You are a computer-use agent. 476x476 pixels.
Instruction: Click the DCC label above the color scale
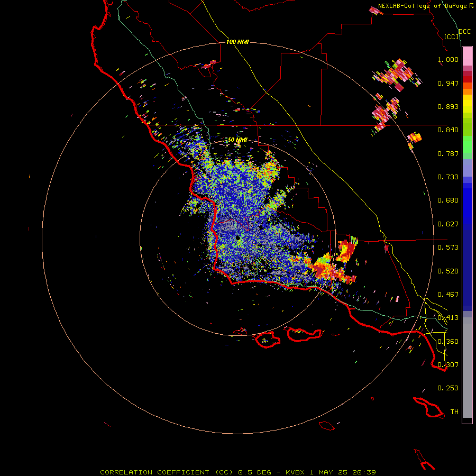pos(464,32)
